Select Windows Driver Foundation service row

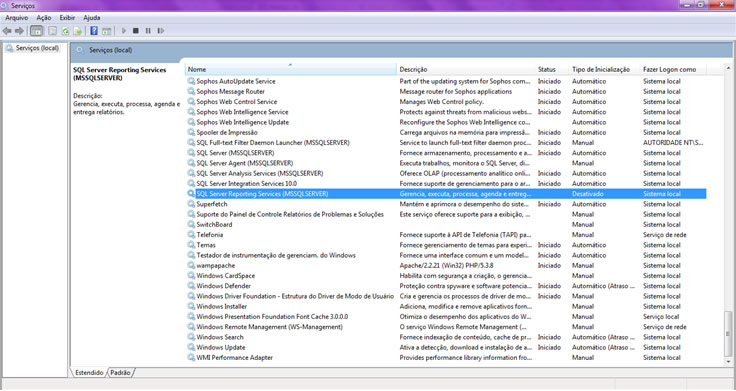(x=446, y=296)
